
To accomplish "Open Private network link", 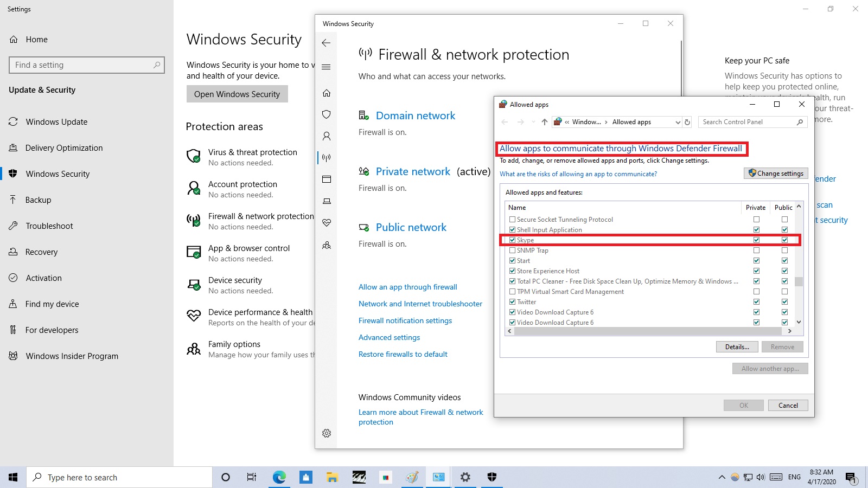I will click(413, 172).
